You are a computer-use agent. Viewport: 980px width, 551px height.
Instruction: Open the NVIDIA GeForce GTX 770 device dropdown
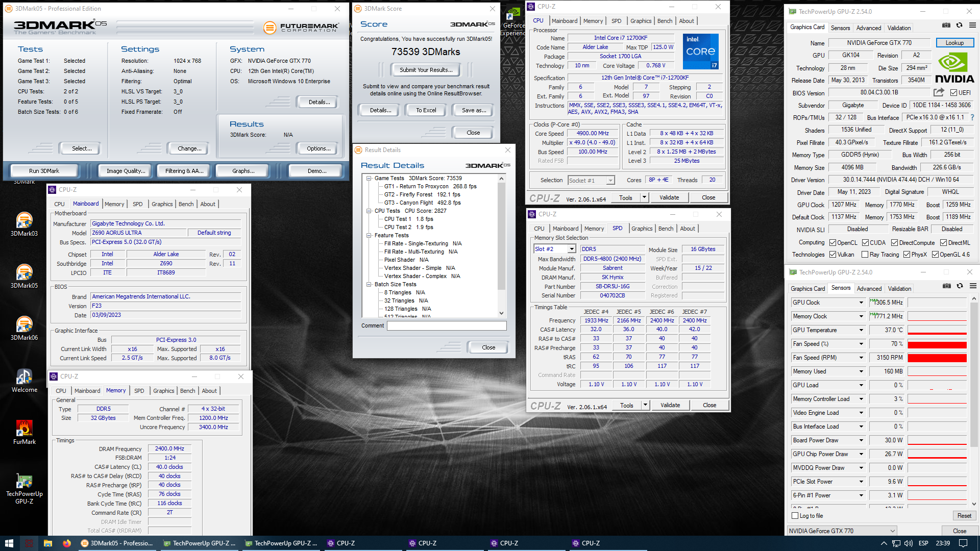842,531
